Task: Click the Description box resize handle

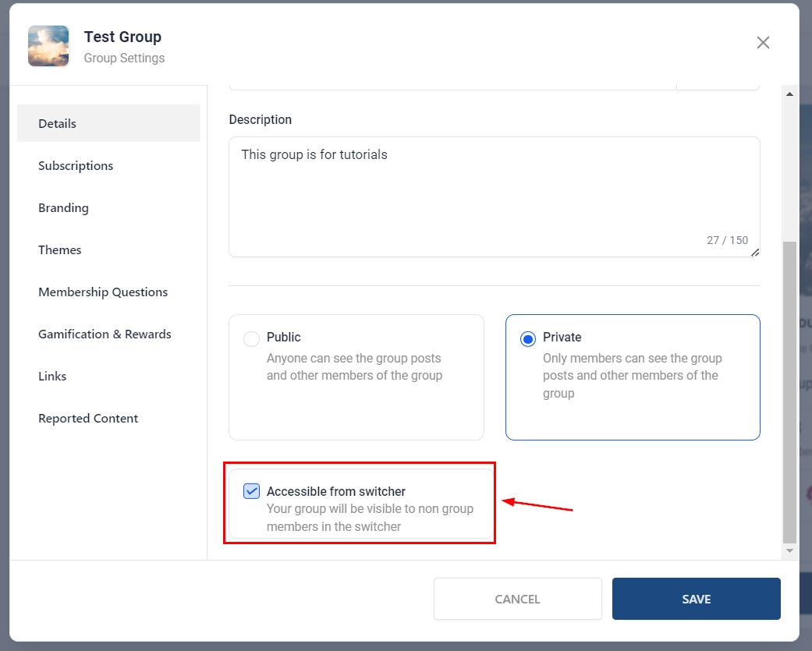Action: 754,252
